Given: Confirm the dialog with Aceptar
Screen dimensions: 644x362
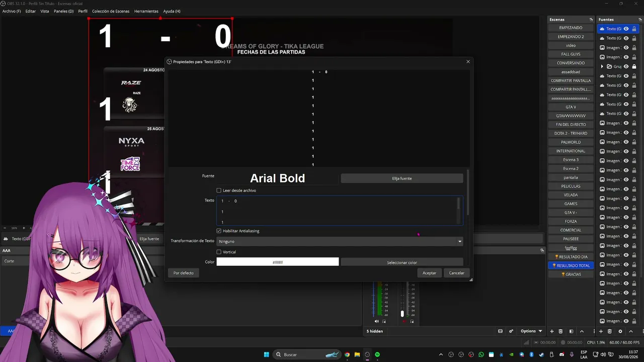Looking at the screenshot, I should click(x=429, y=273).
